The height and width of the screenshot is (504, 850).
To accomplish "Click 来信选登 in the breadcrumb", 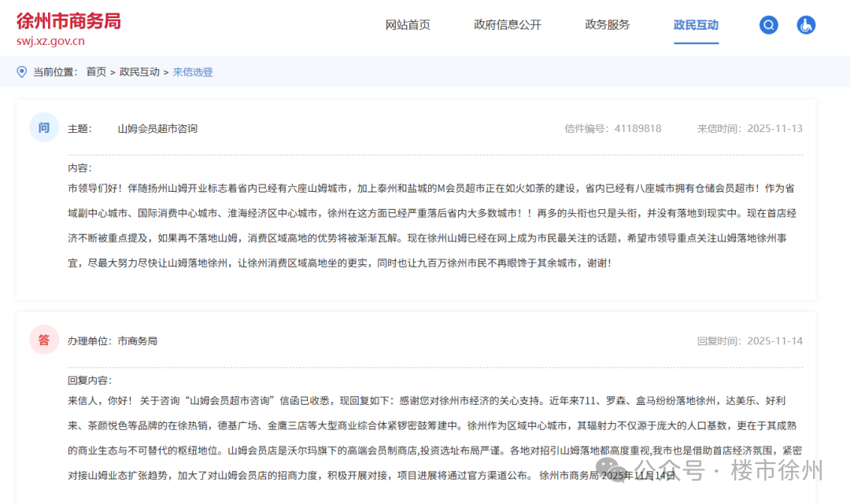I will point(193,72).
